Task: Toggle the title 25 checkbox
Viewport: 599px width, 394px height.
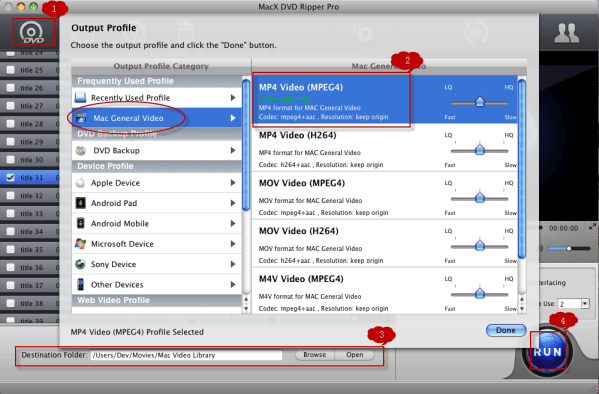Action: pos(11,70)
